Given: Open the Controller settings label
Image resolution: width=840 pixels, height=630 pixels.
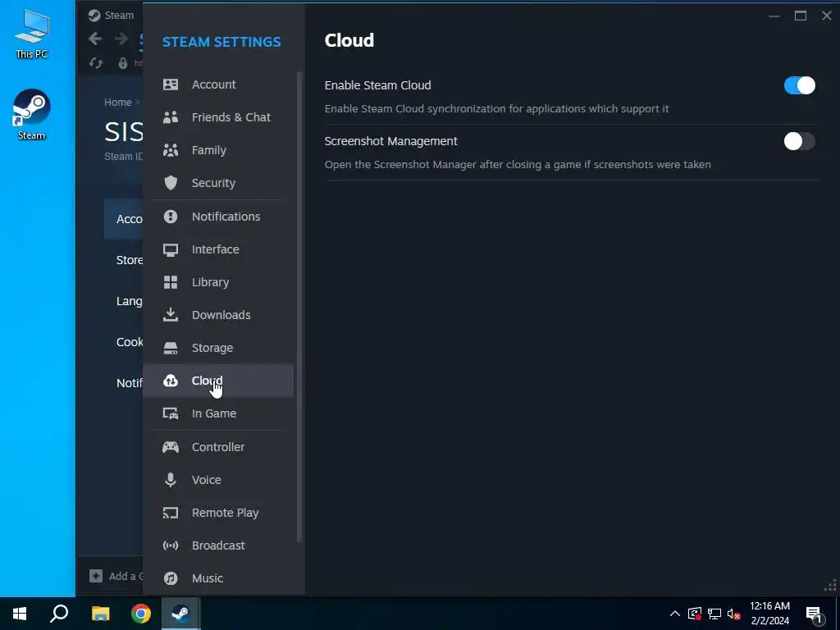Looking at the screenshot, I should click(x=218, y=447).
